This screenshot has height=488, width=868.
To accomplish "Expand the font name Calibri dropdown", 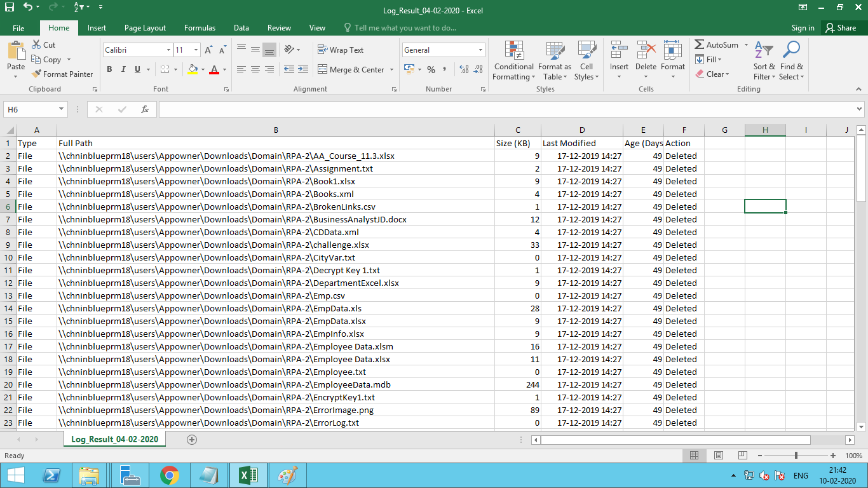I will point(168,50).
